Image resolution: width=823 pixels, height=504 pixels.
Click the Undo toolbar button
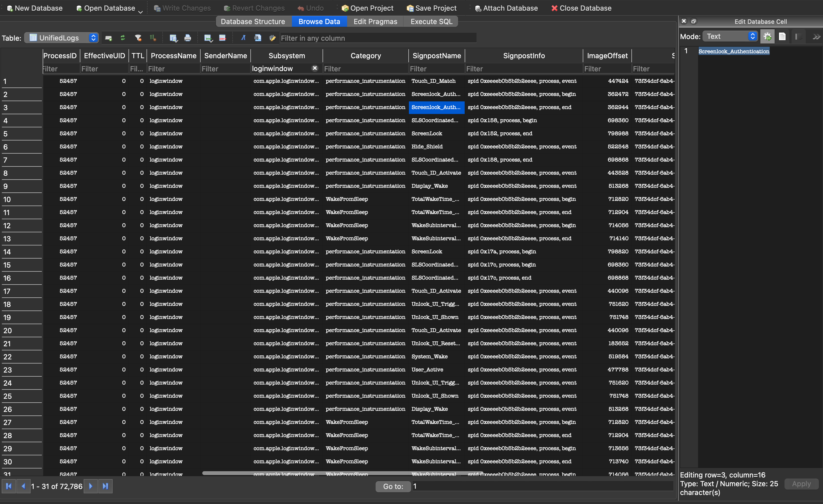(x=311, y=8)
